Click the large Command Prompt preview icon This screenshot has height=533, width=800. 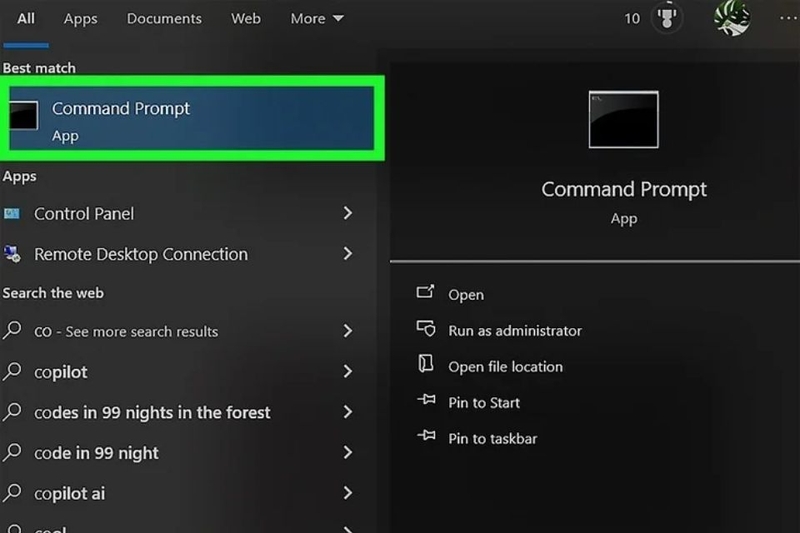tap(623, 120)
